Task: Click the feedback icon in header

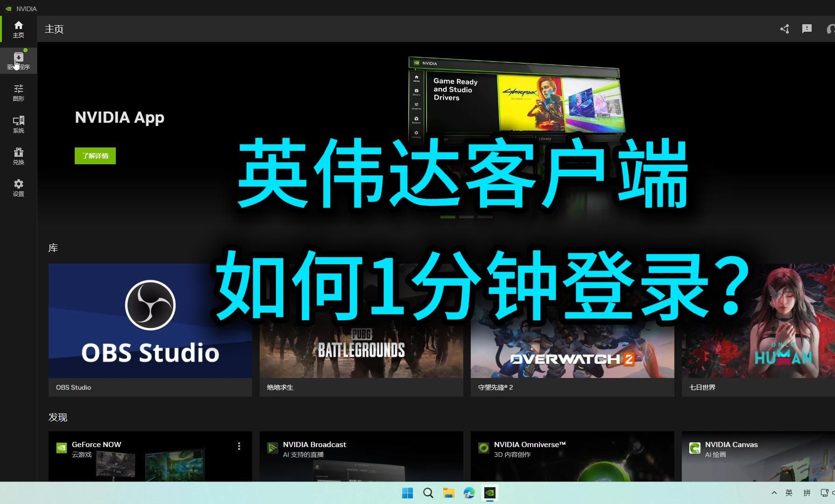Action: coord(807,29)
